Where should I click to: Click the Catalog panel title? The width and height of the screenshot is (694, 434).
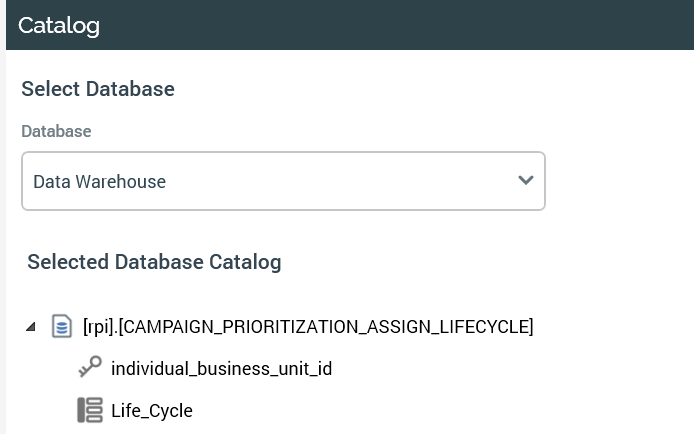[x=59, y=26]
